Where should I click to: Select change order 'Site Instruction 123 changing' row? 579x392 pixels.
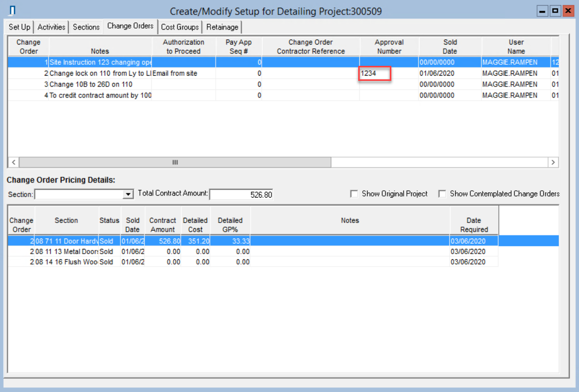(x=283, y=62)
